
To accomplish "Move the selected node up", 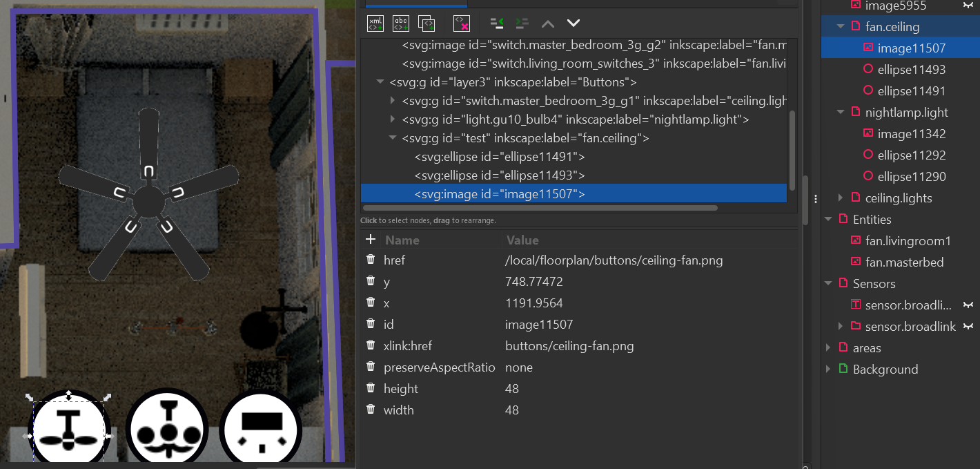I will [x=547, y=23].
